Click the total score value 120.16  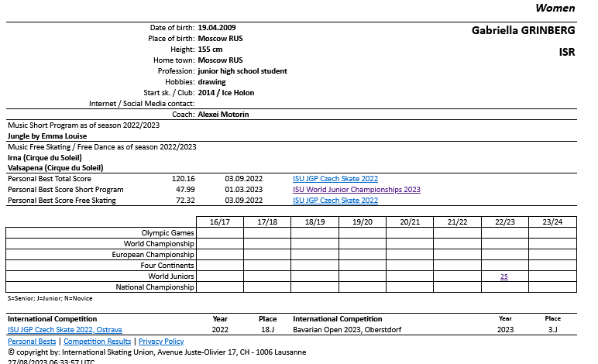click(183, 178)
